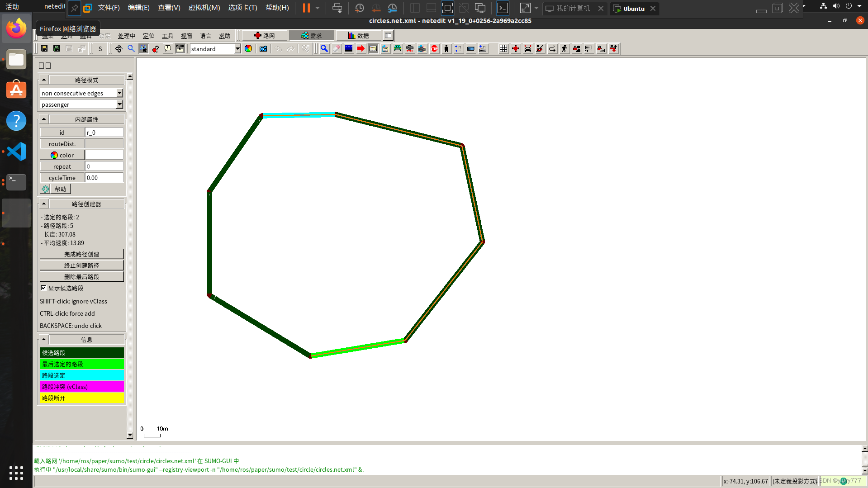This screenshot has height=488, width=868.
Task: Open the 视窗 menu
Action: click(x=186, y=36)
